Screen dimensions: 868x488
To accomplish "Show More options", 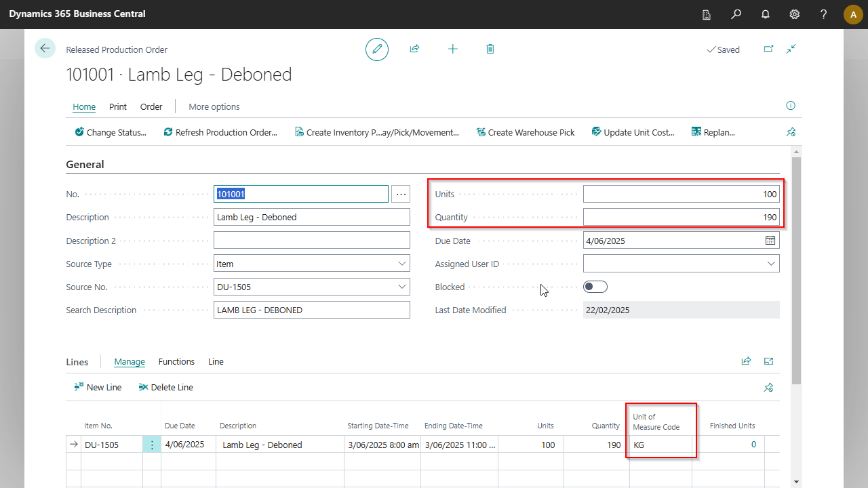I will pos(214,106).
